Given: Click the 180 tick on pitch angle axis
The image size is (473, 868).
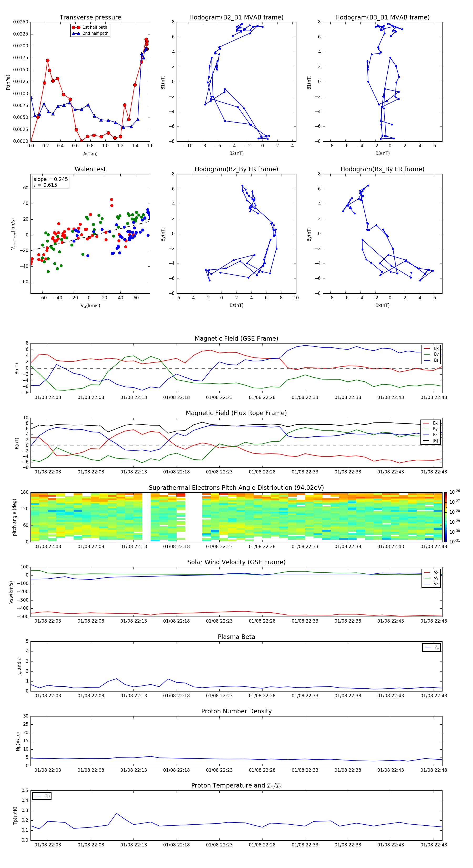Looking at the screenshot, I should [25, 492].
